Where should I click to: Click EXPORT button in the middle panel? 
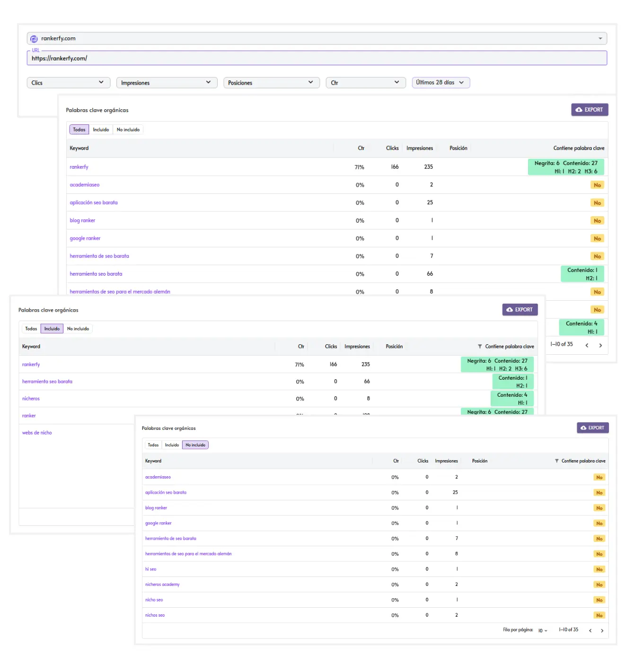point(520,310)
